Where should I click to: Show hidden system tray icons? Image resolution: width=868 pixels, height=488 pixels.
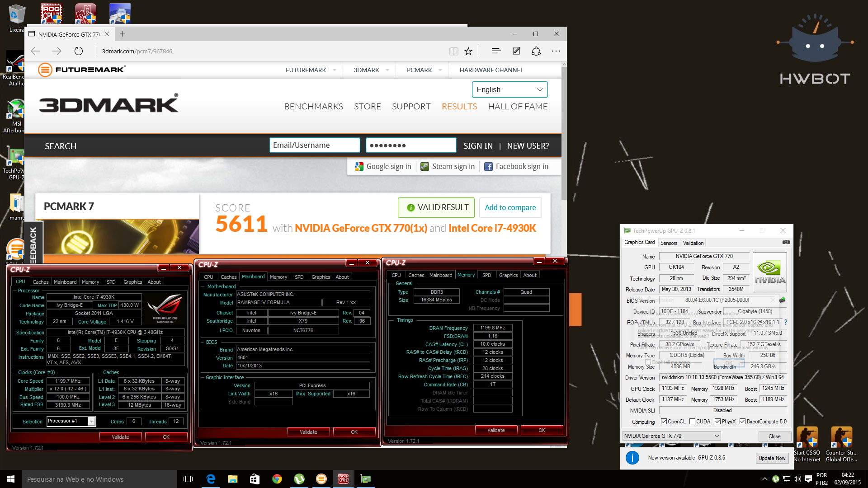[764, 479]
